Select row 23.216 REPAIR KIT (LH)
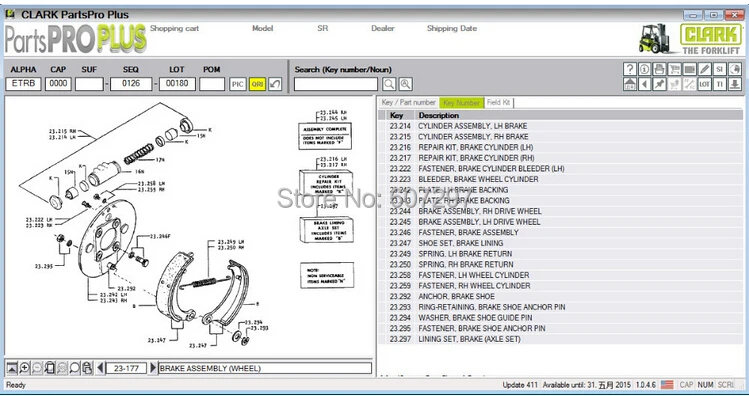 pyautogui.click(x=560, y=147)
